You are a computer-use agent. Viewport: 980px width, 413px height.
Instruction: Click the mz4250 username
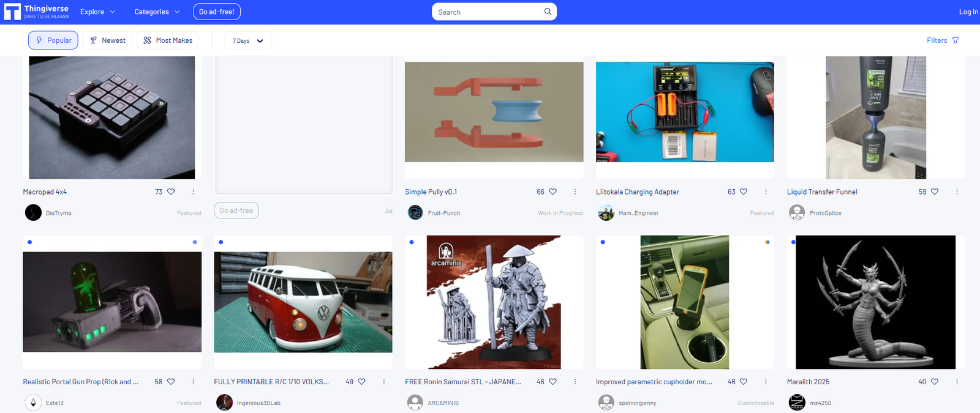[821, 403]
